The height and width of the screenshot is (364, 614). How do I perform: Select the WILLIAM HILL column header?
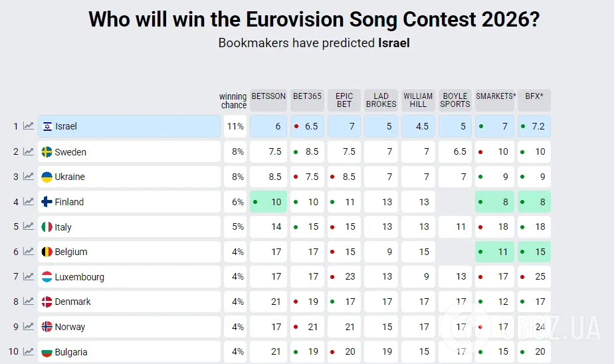418,100
